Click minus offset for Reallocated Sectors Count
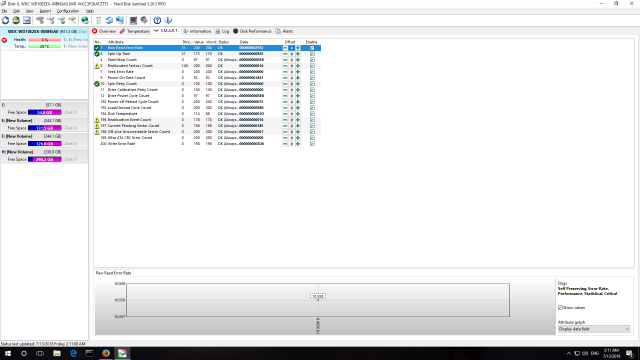Screen dimensions: 640x360 click(285, 66)
